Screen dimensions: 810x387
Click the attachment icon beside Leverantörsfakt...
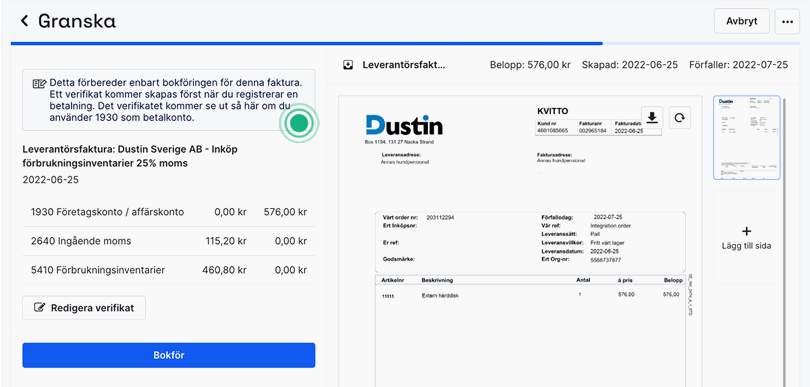click(x=349, y=65)
